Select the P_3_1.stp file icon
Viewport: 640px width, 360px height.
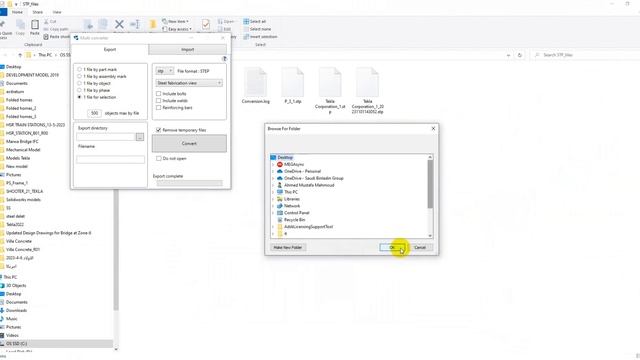293,82
